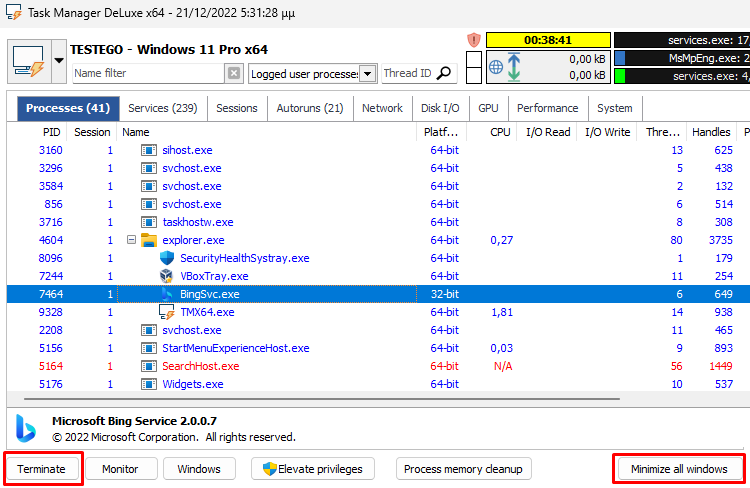Image resolution: width=750 pixels, height=488 pixels.
Task: Switch to the Performance tab
Action: [548, 108]
